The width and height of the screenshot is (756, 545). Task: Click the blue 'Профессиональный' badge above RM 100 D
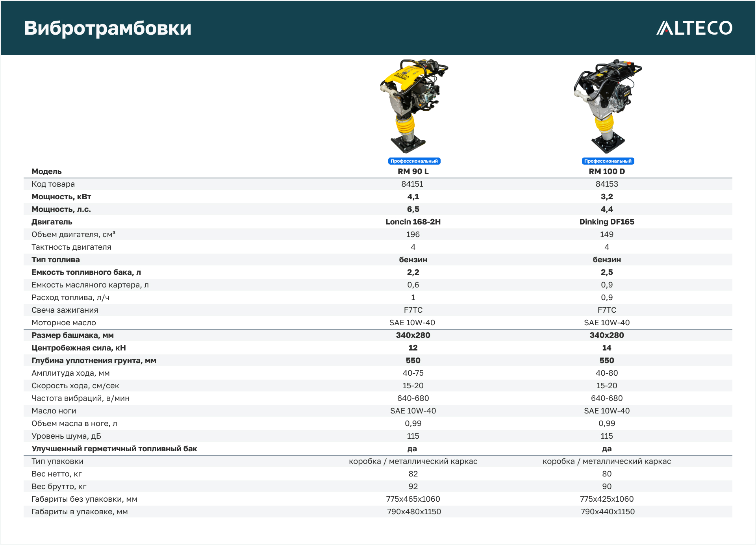click(608, 161)
